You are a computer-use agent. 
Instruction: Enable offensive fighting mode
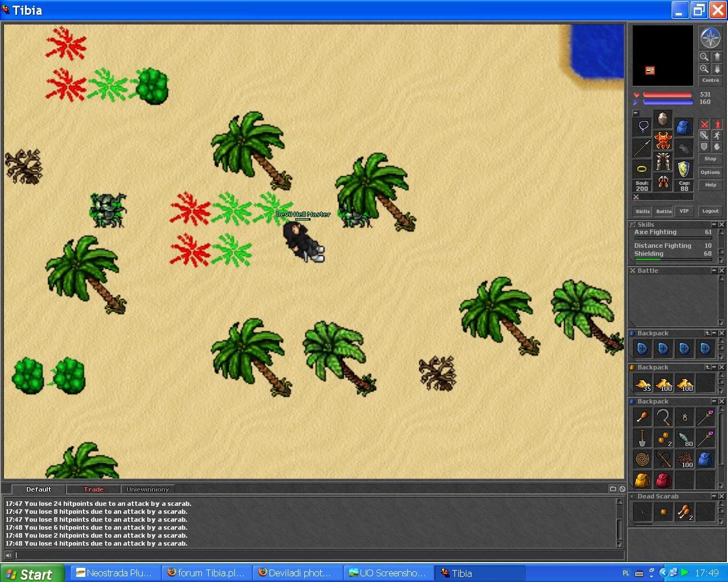[704, 124]
